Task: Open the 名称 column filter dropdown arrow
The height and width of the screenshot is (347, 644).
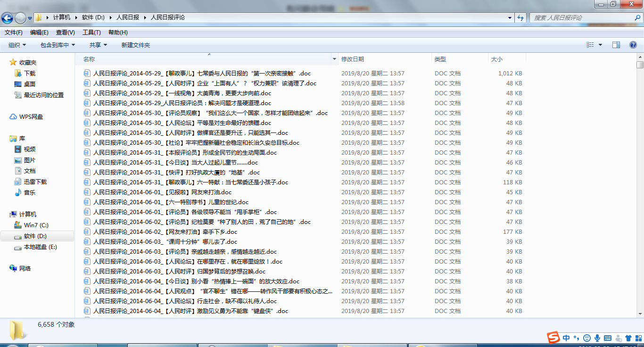Action: point(334,59)
